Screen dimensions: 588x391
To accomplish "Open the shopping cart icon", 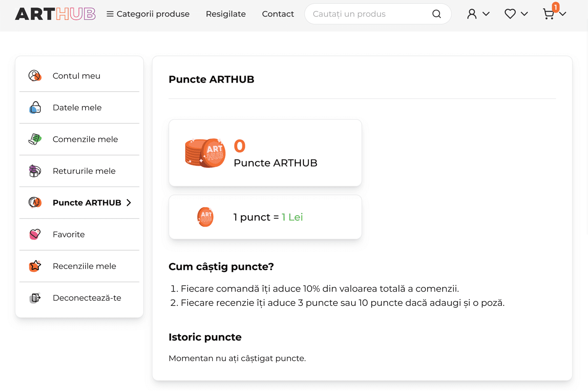I will (548, 14).
